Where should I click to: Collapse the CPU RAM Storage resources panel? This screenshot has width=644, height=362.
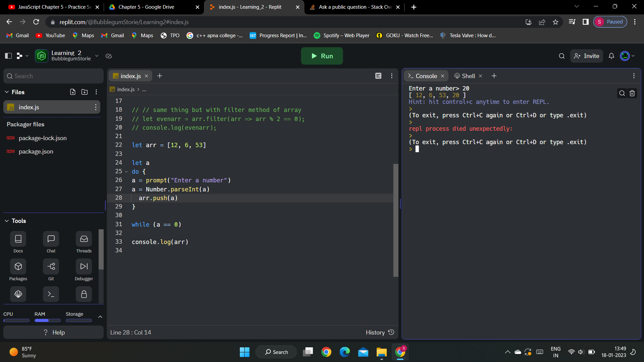point(100,317)
